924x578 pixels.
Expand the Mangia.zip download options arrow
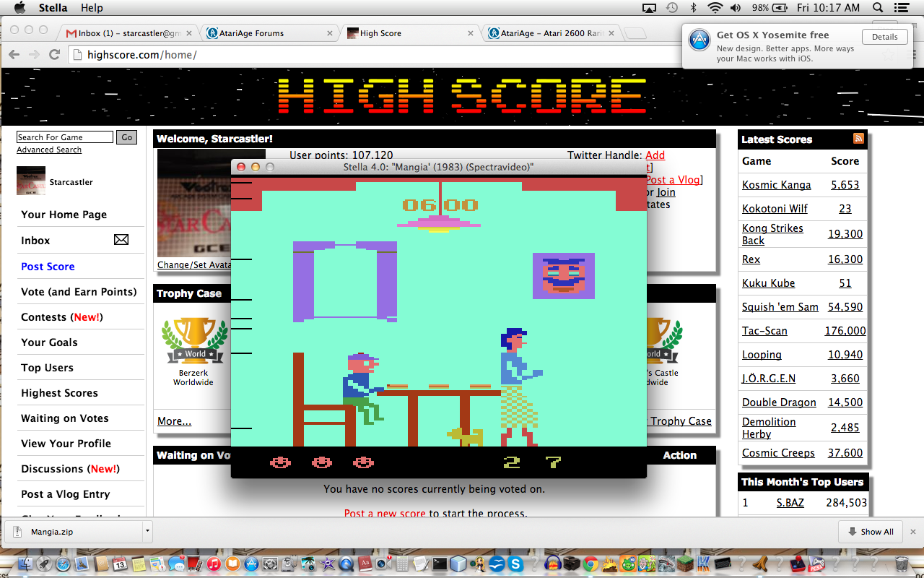[x=147, y=531]
